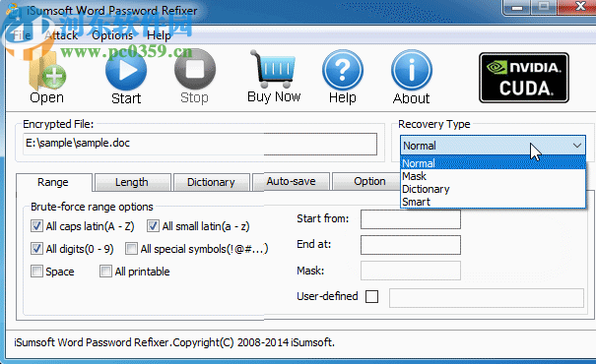Choose Normal in Recovery Type list
Image resolution: width=596 pixels, height=364 pixels.
point(493,163)
